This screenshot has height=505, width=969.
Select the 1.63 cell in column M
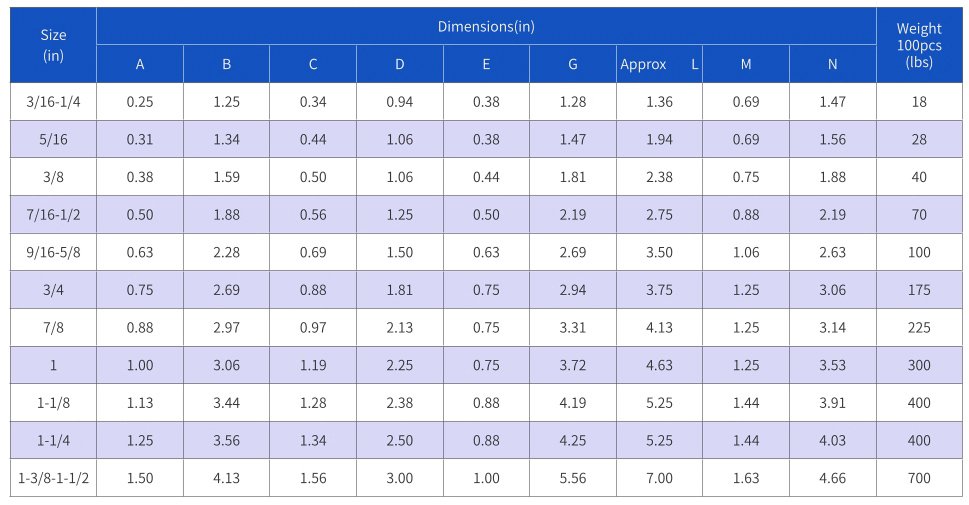tap(746, 478)
